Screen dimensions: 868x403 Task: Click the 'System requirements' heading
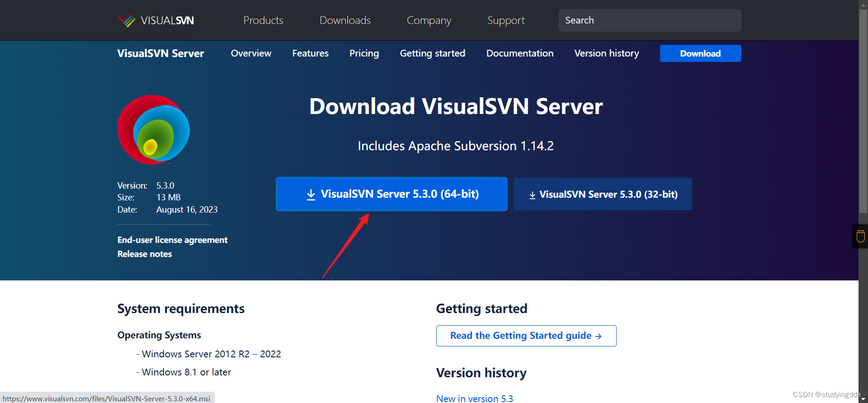click(x=181, y=308)
